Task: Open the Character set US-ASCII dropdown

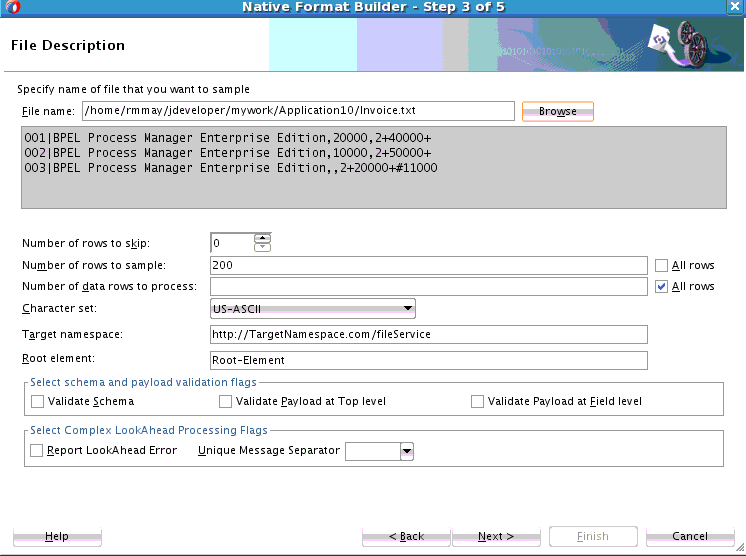Action: coord(313,309)
